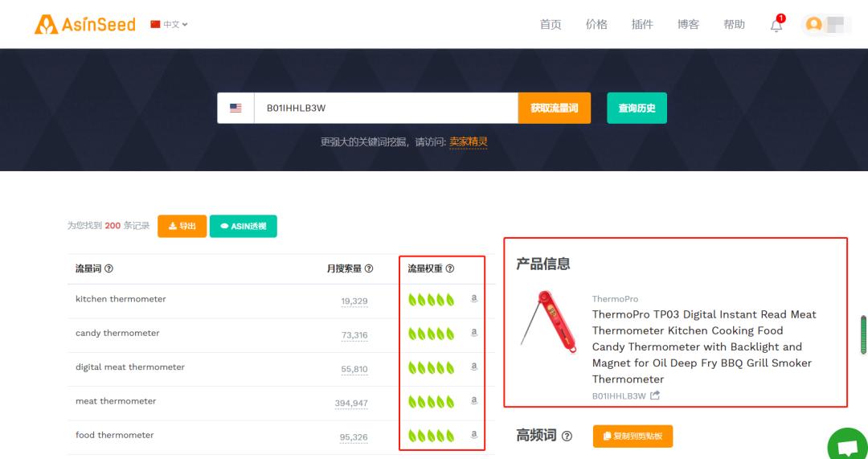Click Amazon icon in digital meat thermometer row
Image resolution: width=868 pixels, height=459 pixels.
pyautogui.click(x=474, y=367)
